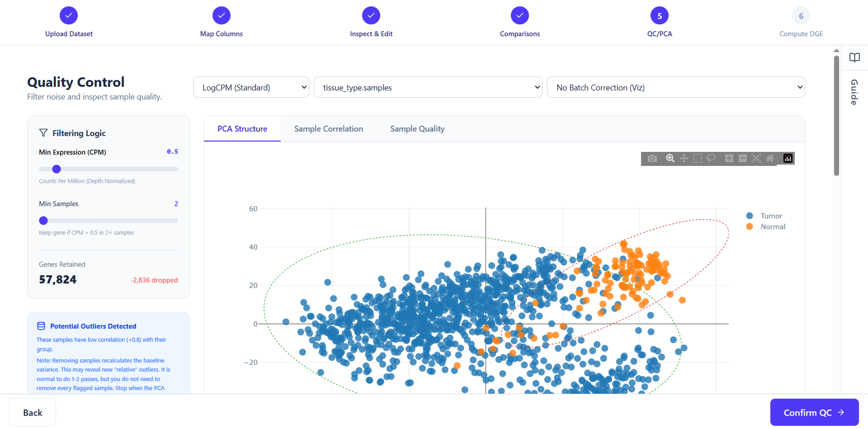Switch to the Sample Quality tab
868x429 pixels.
pos(417,129)
